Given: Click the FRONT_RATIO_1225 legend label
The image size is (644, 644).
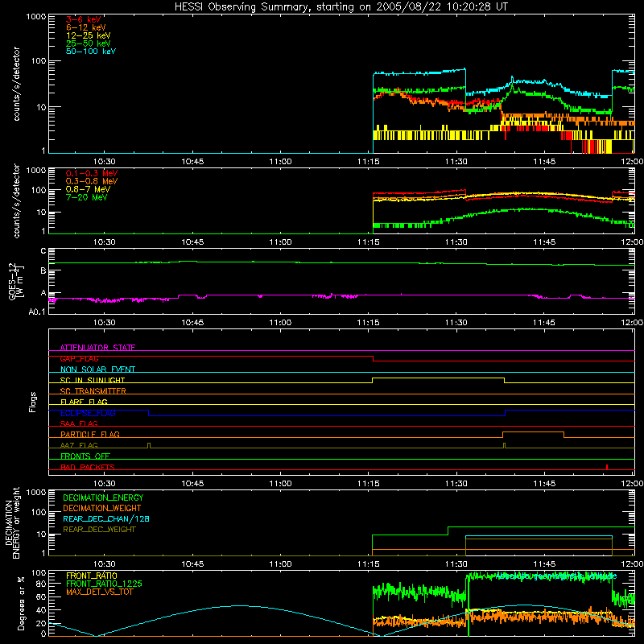Looking at the screenshot, I should 104,584.
